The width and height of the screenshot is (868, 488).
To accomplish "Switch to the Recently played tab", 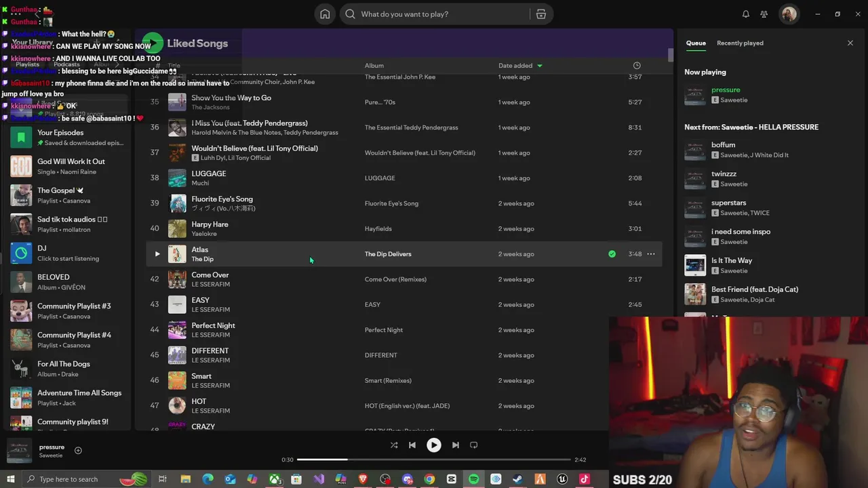I will (740, 43).
